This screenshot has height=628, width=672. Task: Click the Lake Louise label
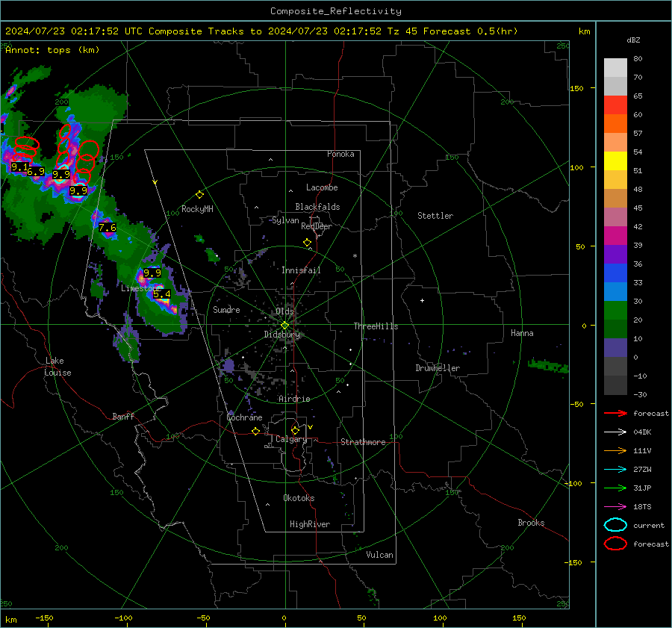click(x=57, y=367)
